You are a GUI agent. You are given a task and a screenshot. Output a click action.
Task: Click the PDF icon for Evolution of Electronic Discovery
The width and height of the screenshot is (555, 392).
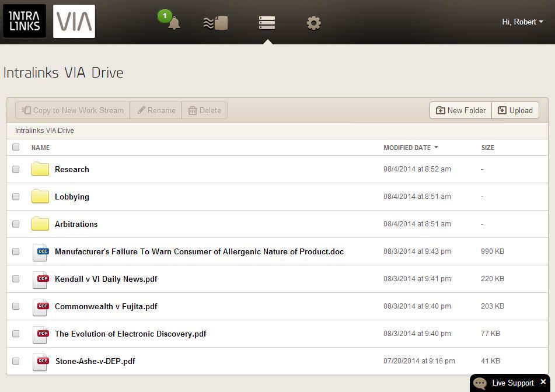coord(40,334)
